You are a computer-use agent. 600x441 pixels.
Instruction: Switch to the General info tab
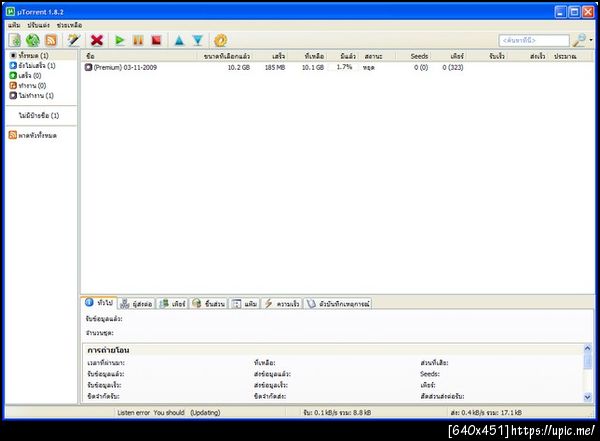(x=99, y=303)
